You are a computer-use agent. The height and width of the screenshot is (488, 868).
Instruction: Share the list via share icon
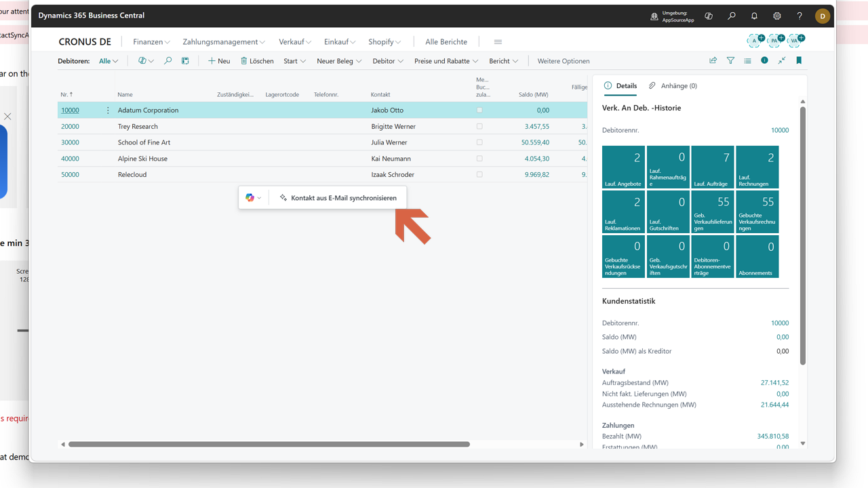click(x=713, y=60)
